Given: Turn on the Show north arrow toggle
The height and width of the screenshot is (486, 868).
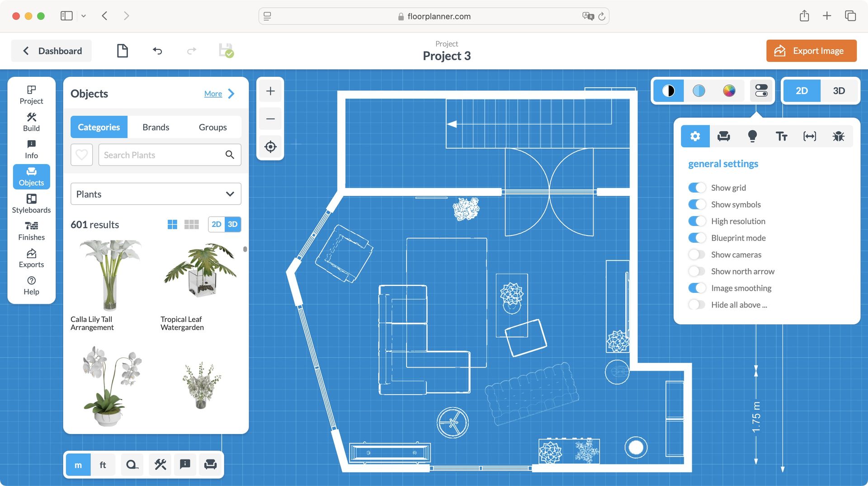Looking at the screenshot, I should tap(697, 271).
